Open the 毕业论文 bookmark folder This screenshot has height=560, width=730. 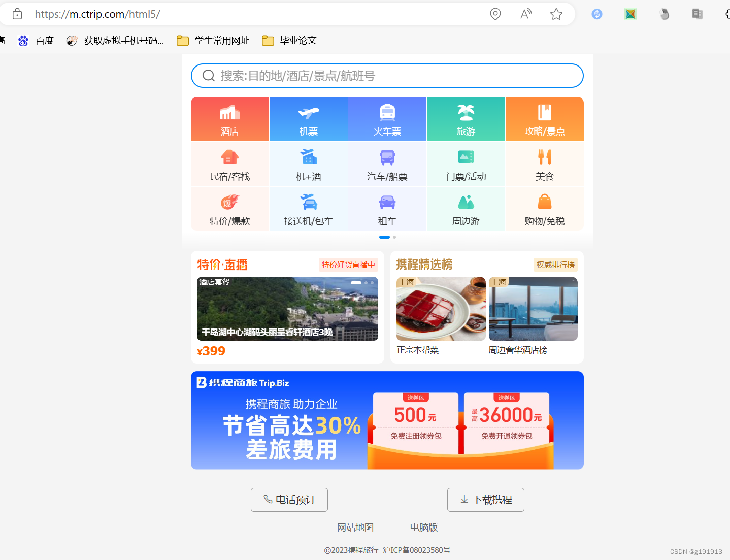pos(289,41)
